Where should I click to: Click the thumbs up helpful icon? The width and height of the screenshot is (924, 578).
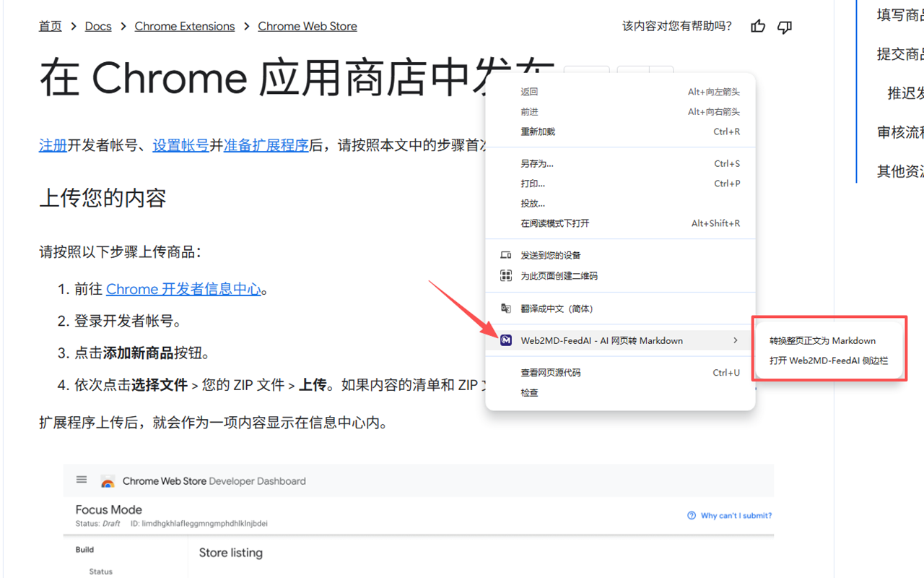coord(758,27)
